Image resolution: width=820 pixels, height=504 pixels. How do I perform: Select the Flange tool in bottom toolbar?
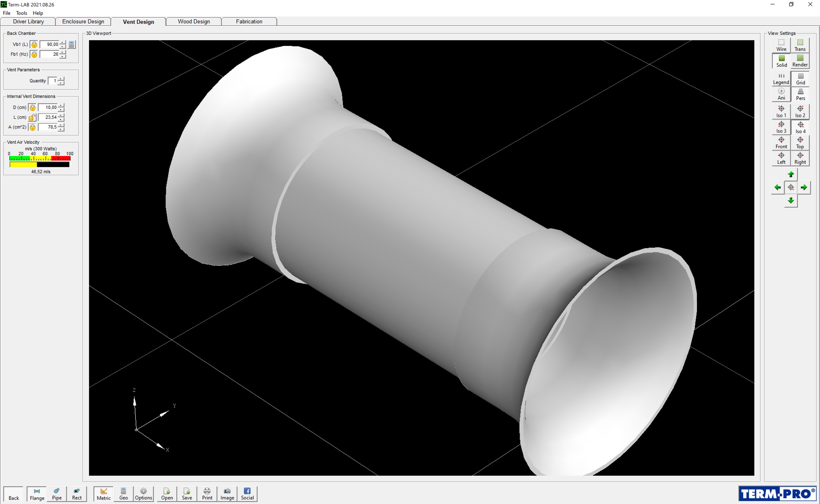tap(36, 494)
